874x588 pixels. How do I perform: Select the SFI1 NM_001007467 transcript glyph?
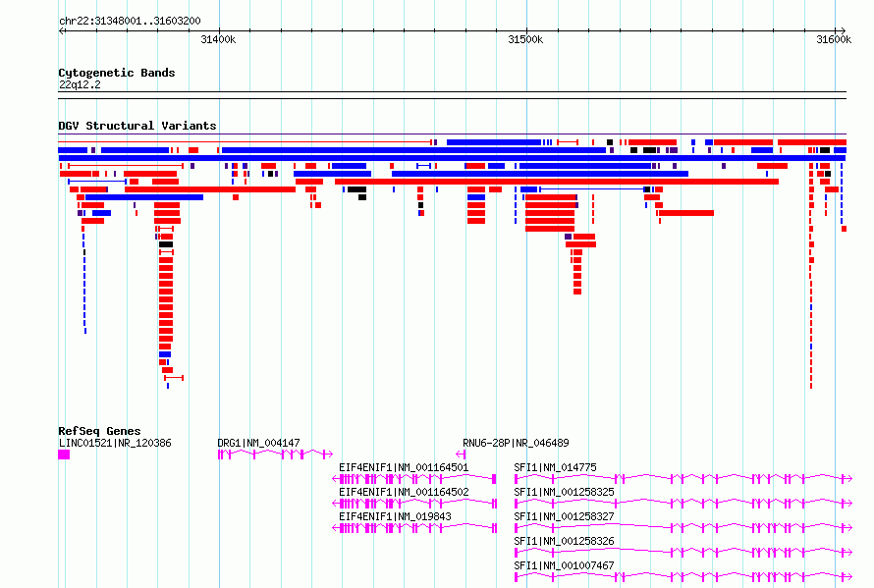[x=683, y=577]
